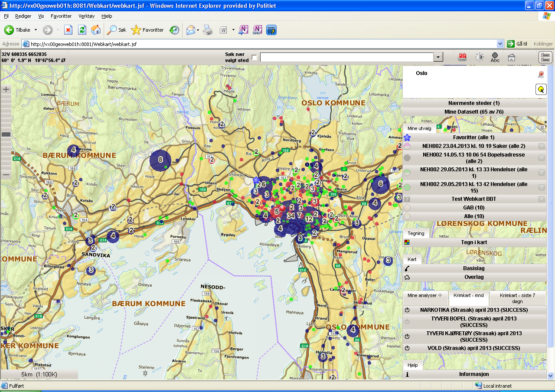This screenshot has width=555, height=392.
Task: Expand the Nærmeste steder (1) section
Action: pos(474,103)
